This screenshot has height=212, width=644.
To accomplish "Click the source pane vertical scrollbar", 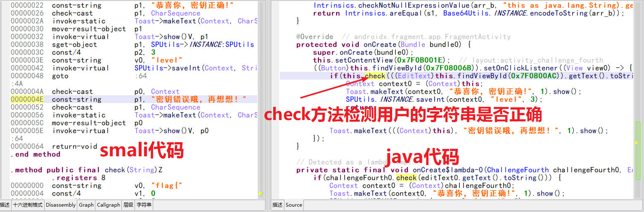I will coord(638,99).
